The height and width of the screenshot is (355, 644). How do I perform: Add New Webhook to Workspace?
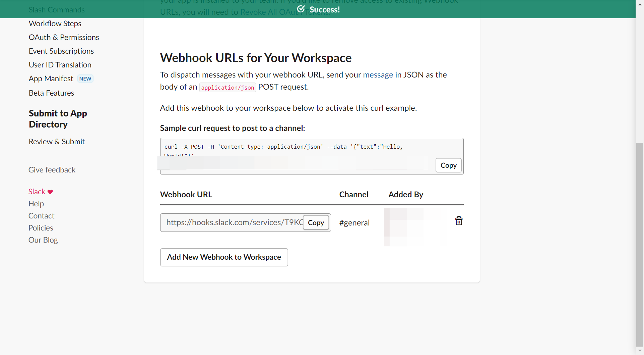click(224, 257)
